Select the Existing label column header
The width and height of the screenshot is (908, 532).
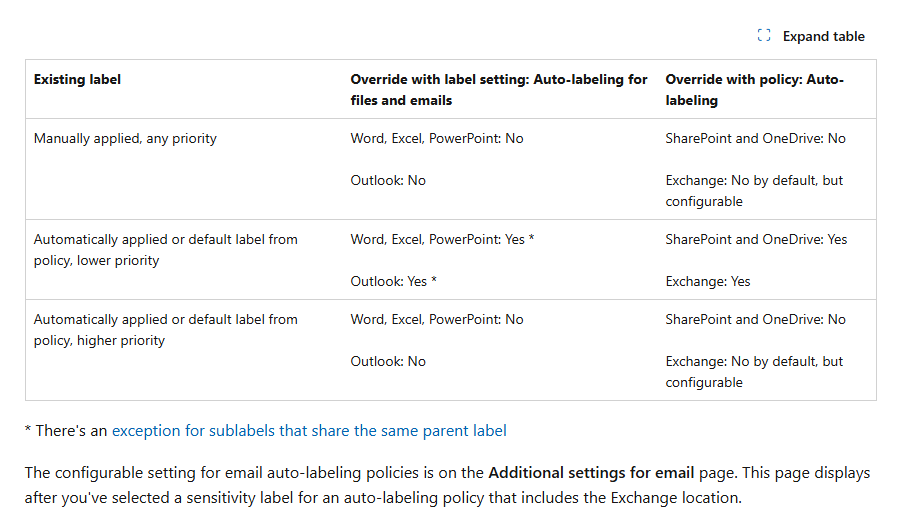pyautogui.click(x=77, y=79)
